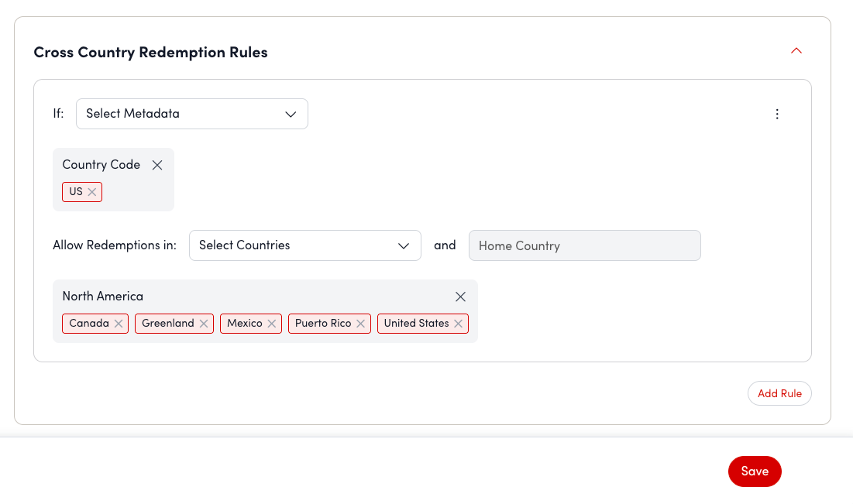This screenshot has height=504, width=853.
Task: Remove the US country code tag
Action: click(91, 192)
